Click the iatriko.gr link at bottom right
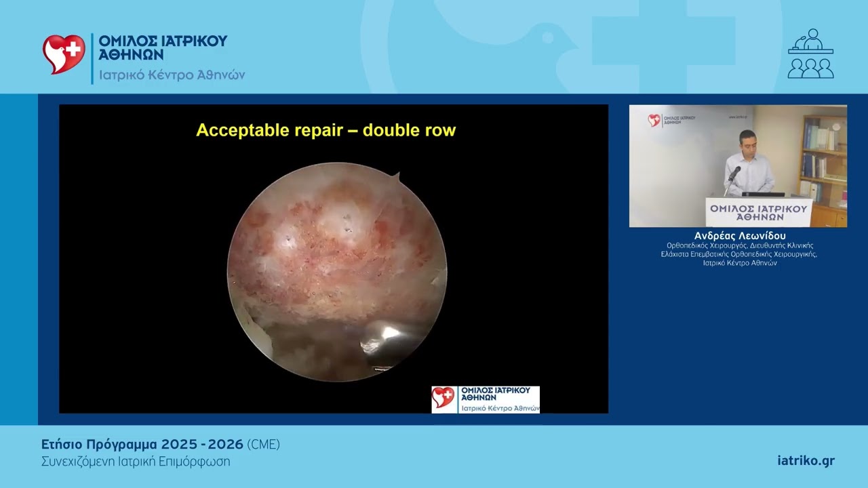The image size is (868, 488). point(806,461)
